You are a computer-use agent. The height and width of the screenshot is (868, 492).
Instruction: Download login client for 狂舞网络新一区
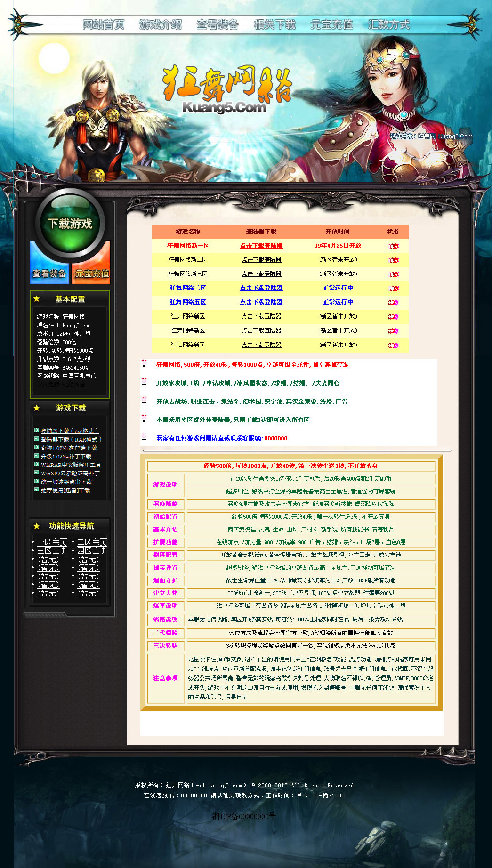(x=261, y=246)
